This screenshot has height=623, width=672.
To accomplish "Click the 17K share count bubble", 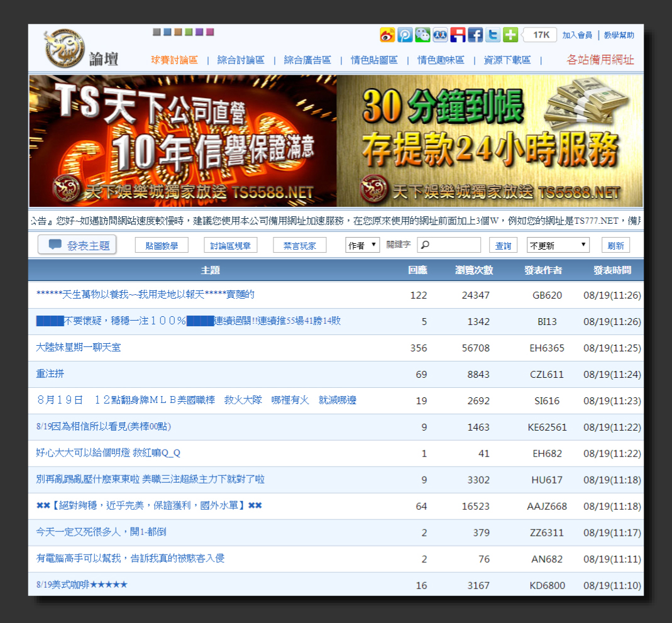I will pyautogui.click(x=540, y=35).
